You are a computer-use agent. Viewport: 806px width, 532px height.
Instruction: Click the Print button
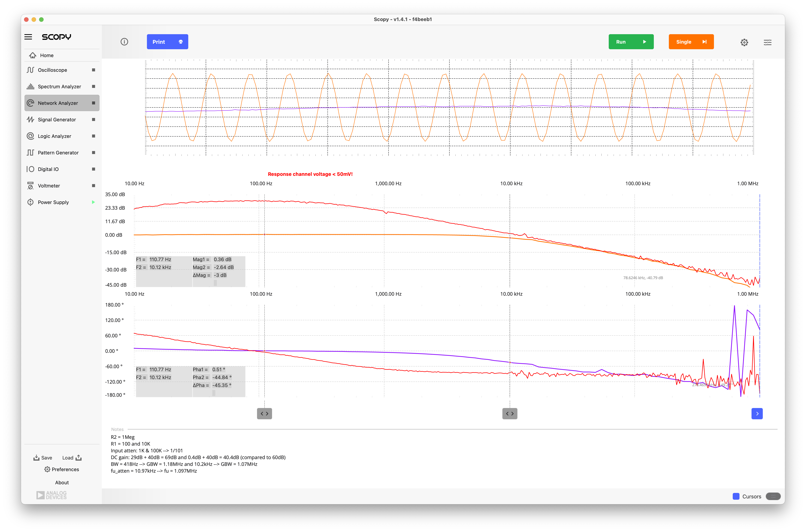(167, 42)
